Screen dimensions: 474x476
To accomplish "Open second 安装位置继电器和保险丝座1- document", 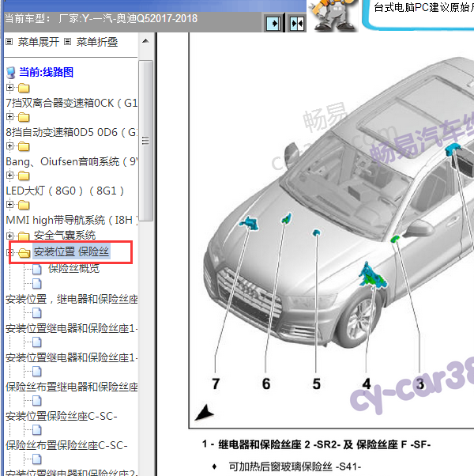I will pyautogui.click(x=72, y=357).
